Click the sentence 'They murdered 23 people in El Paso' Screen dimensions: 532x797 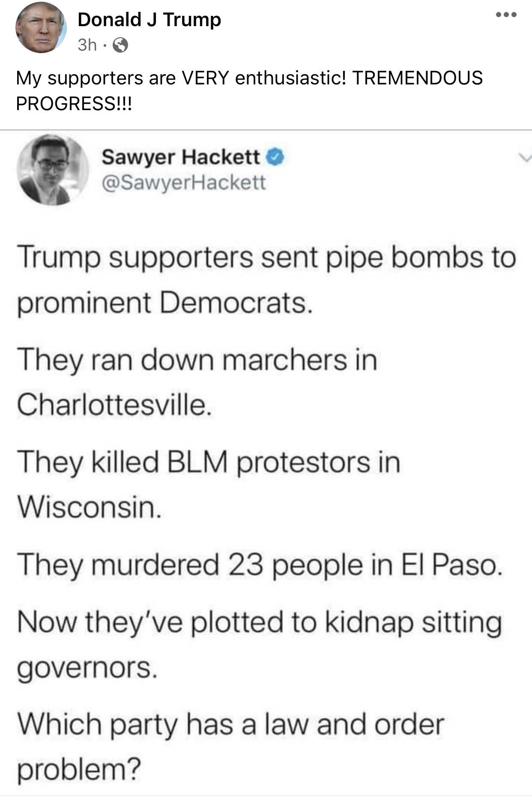click(259, 565)
